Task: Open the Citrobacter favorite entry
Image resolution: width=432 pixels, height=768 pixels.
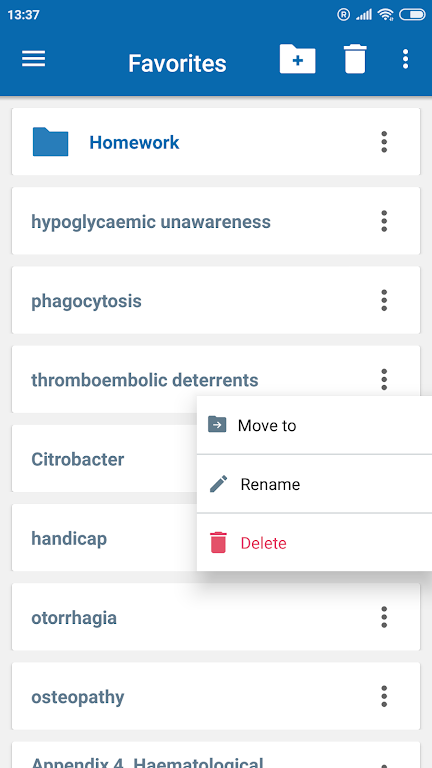Action: pos(77,459)
